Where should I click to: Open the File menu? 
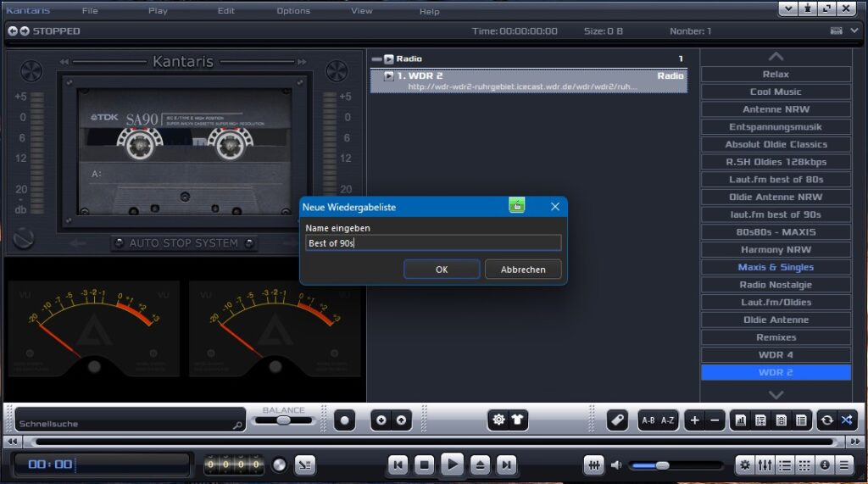coord(90,10)
